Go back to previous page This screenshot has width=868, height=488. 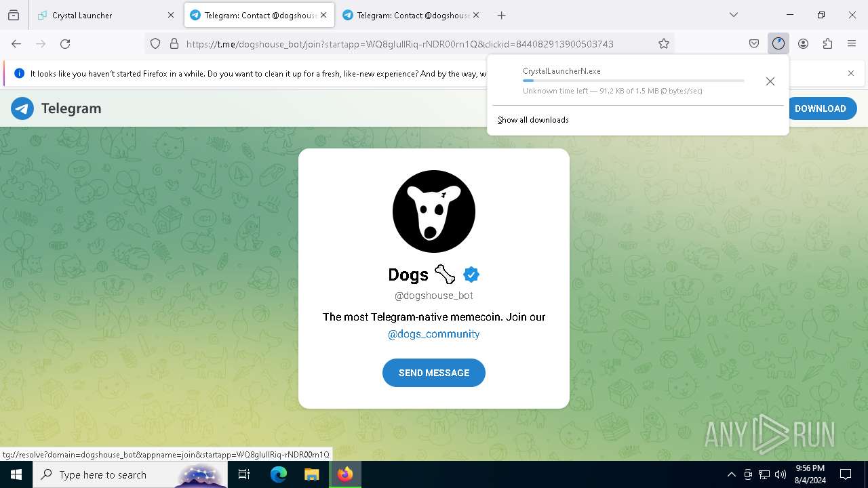coord(16,43)
